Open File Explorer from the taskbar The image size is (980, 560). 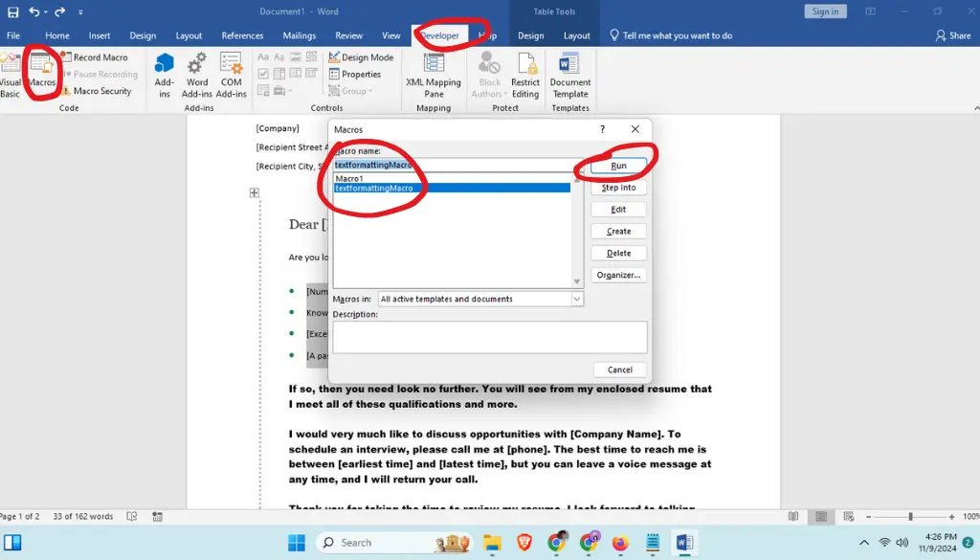493,543
